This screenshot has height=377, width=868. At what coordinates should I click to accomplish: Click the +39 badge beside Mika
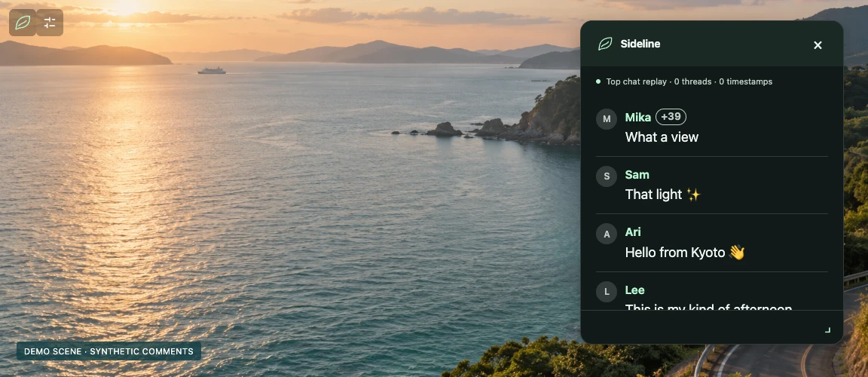tap(671, 117)
